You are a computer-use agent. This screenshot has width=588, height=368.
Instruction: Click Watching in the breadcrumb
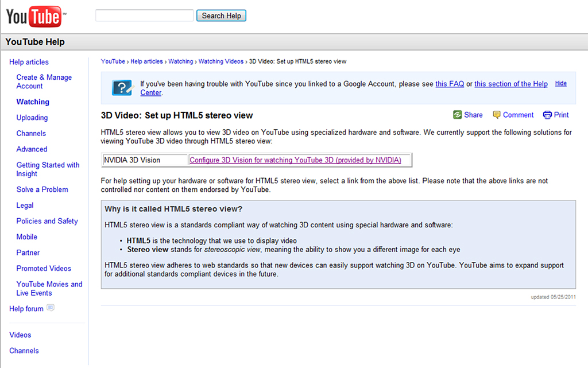(180, 61)
